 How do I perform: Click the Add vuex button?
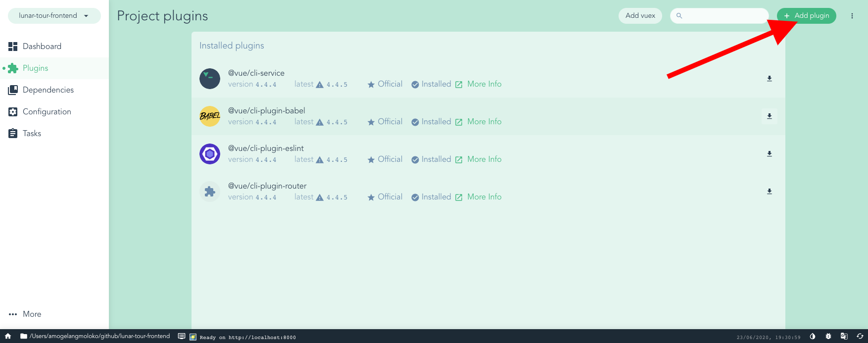640,16
